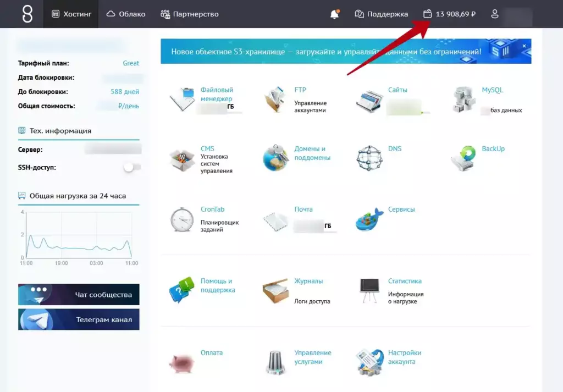Click the ₽/день cost value
This screenshot has height=392, width=563.
pos(129,106)
